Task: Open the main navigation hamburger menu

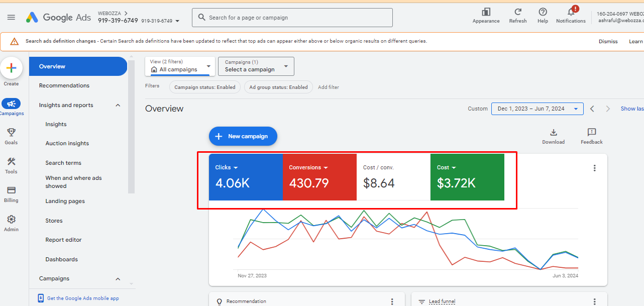Action: 11,17
